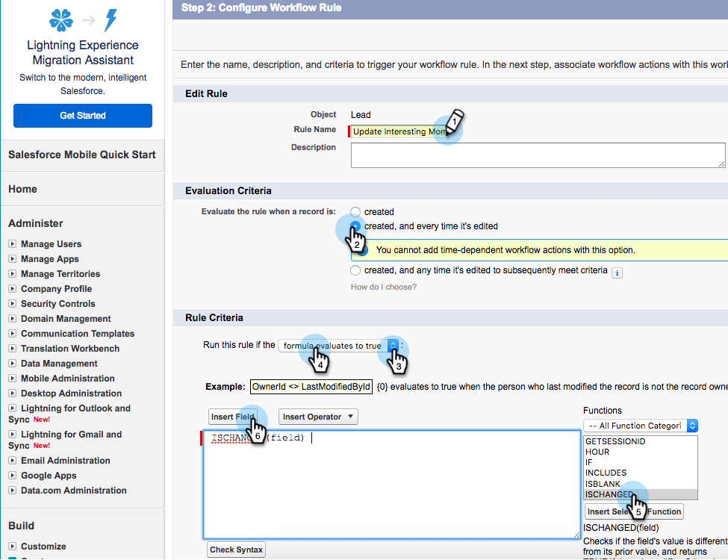
Task: Go to Home in sidebar
Action: (x=22, y=189)
